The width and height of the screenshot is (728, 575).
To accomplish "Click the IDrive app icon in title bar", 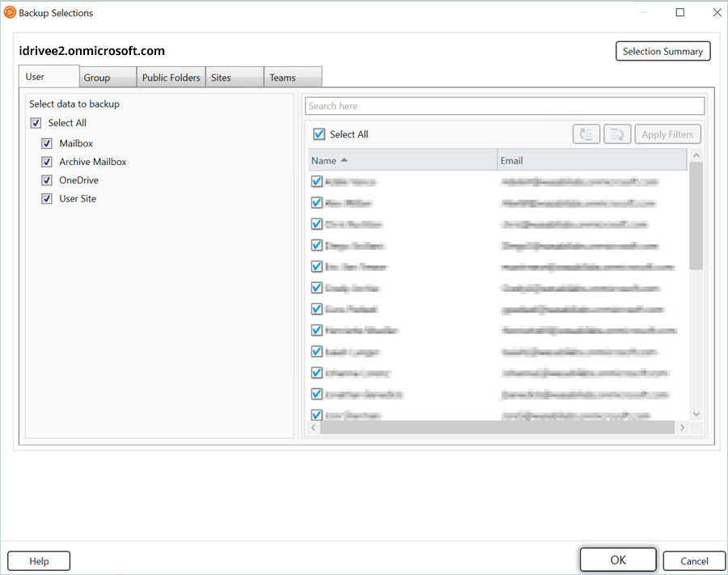I will [x=10, y=12].
